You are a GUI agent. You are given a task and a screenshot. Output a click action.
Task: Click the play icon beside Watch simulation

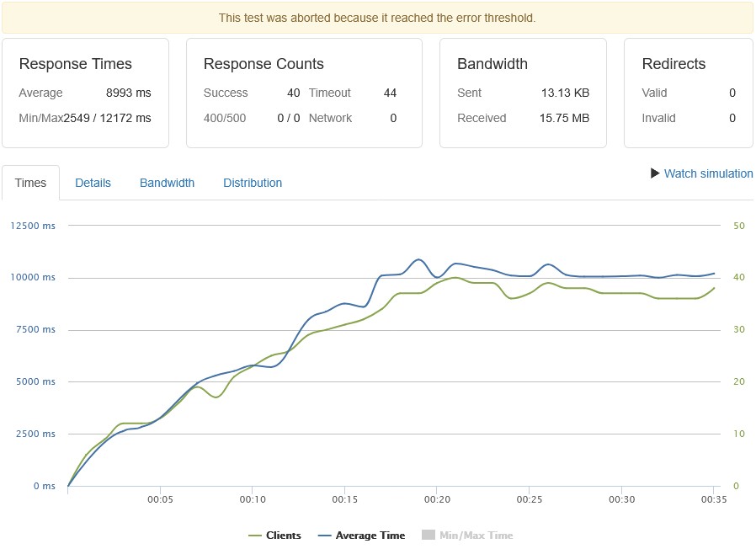point(656,173)
